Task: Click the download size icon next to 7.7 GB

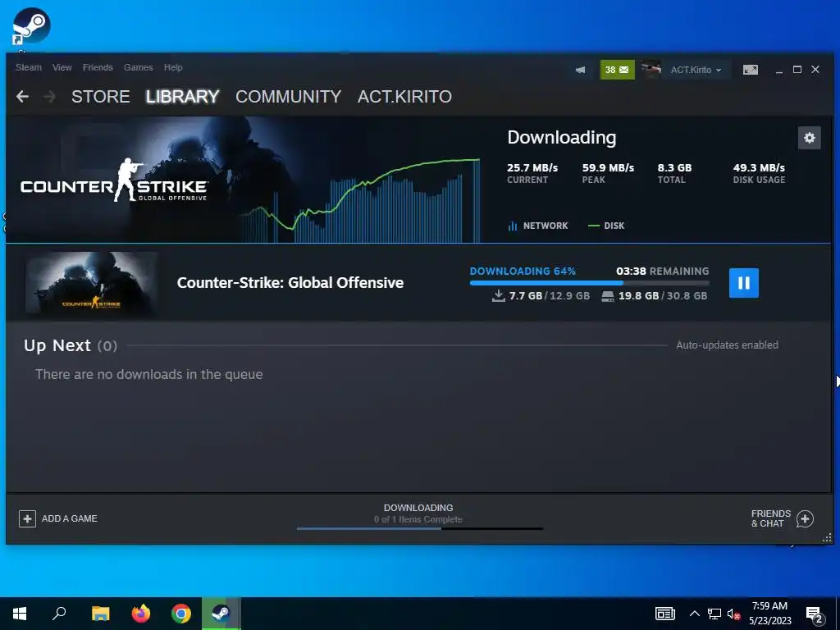Action: (x=498, y=295)
